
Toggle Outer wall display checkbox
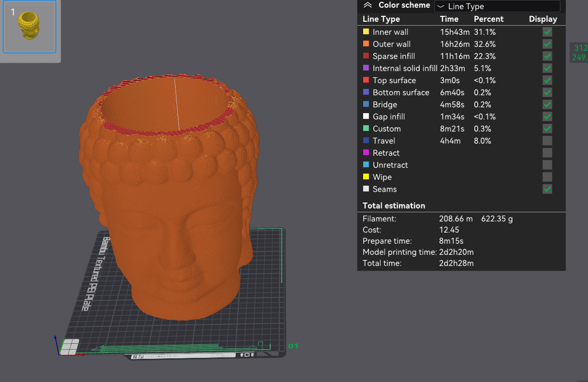[547, 44]
